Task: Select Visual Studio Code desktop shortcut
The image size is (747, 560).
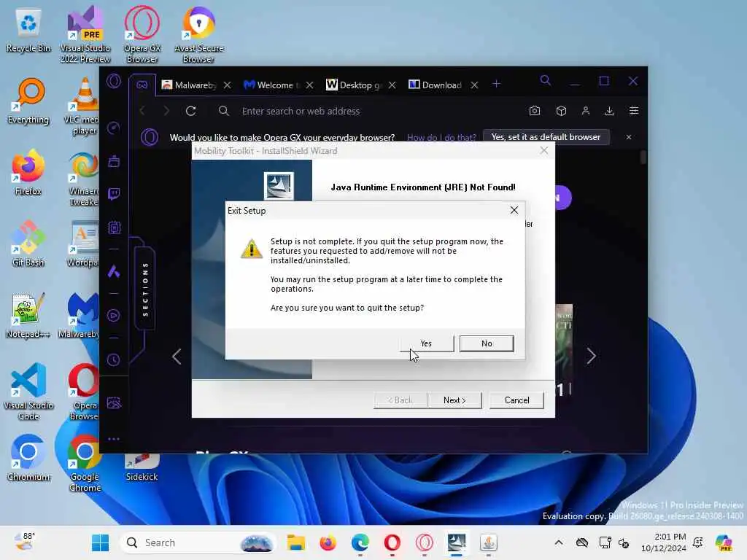Action: [28, 392]
